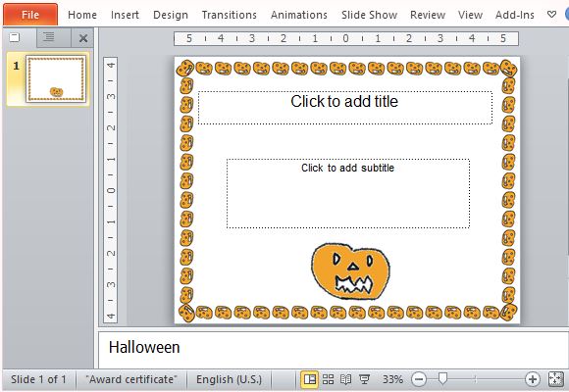Minimize the ribbon with the heart-shaped icon
Image resolution: width=569 pixels, height=392 pixels.
551,15
